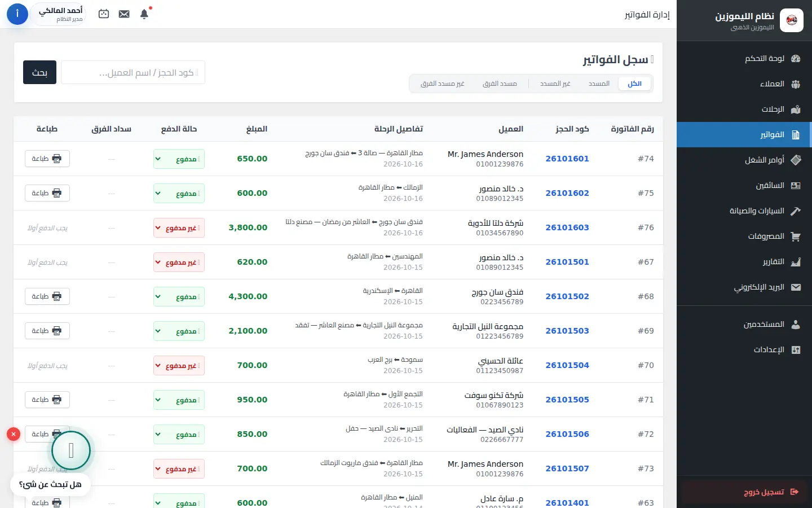
Task: Open the notifications bell icon
Action: pos(144,14)
